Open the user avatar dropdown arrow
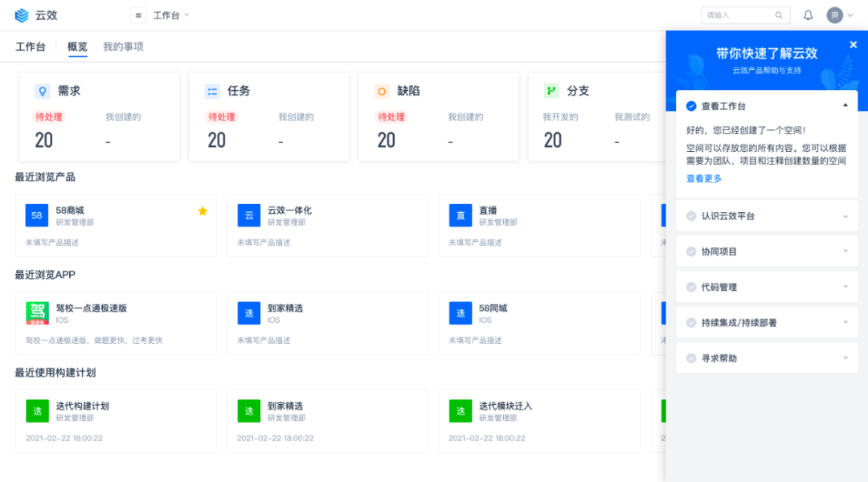The image size is (868, 482). [850, 15]
